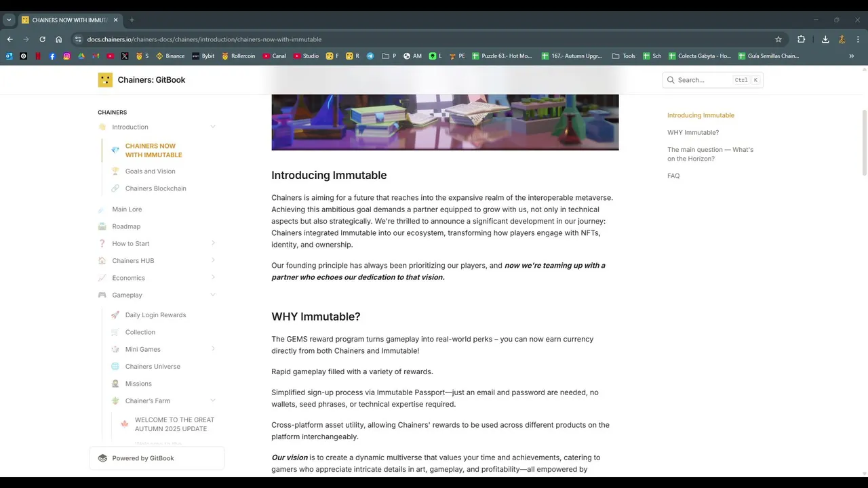Expand the Mini Games section
The width and height of the screenshot is (868, 488).
(213, 349)
